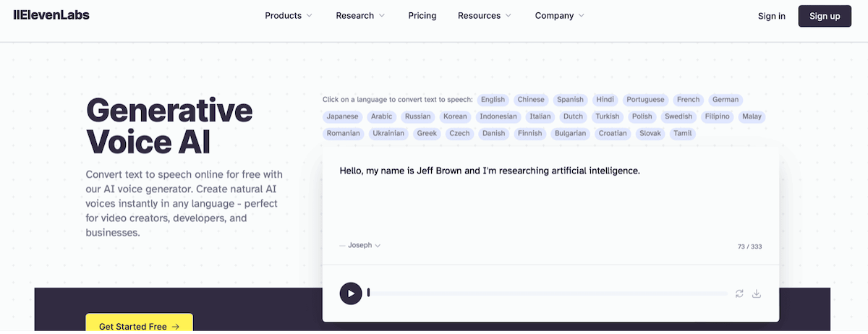Download the audio with the download icon

tap(757, 294)
